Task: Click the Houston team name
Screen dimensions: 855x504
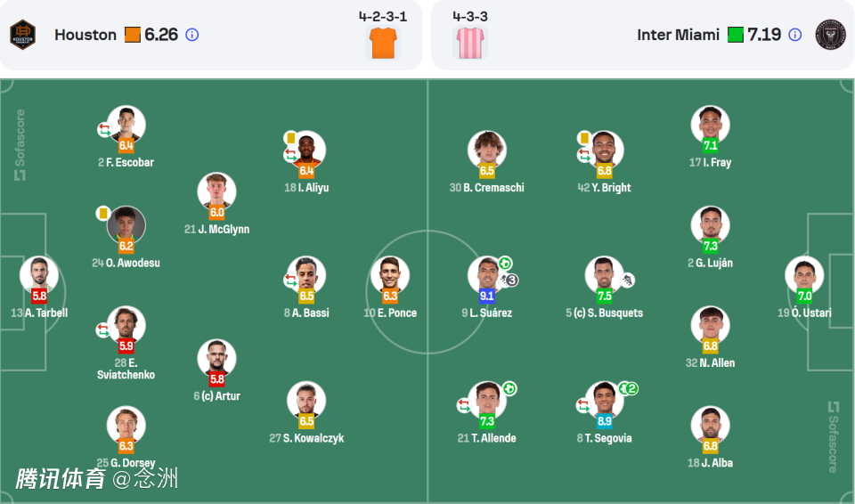Action: [85, 35]
